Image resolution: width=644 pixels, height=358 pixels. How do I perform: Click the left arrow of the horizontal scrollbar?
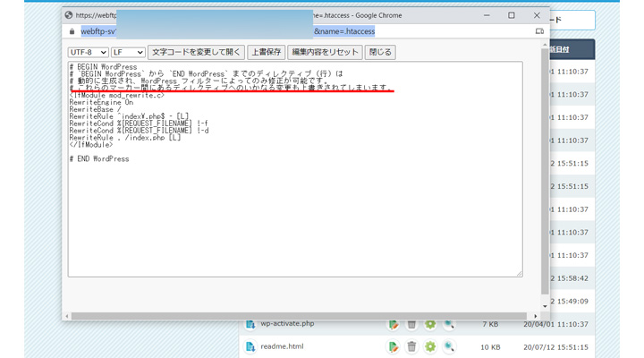pyautogui.click(x=67, y=316)
